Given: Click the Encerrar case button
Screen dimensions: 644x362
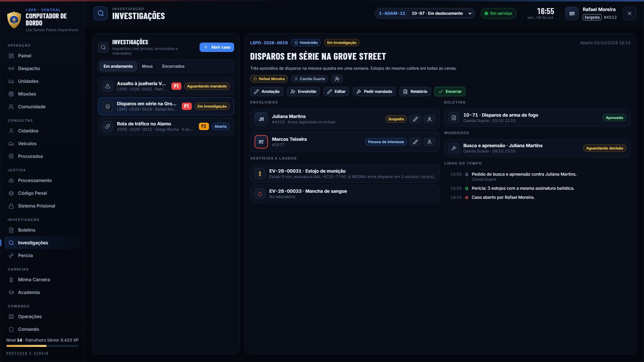Looking at the screenshot, I should pos(450,92).
